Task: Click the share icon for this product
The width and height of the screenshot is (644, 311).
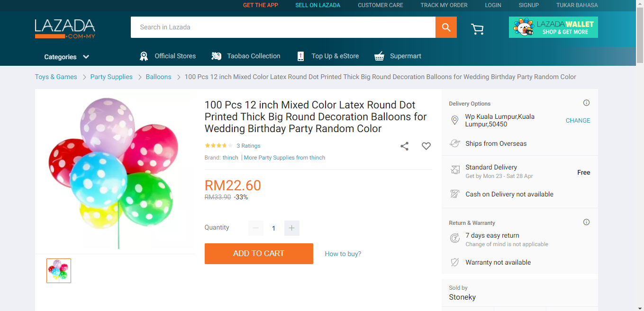Action: pos(404,146)
